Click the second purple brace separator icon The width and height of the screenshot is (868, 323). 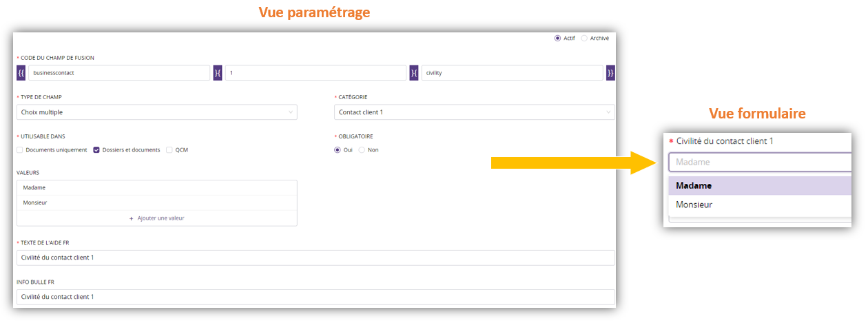(x=414, y=73)
